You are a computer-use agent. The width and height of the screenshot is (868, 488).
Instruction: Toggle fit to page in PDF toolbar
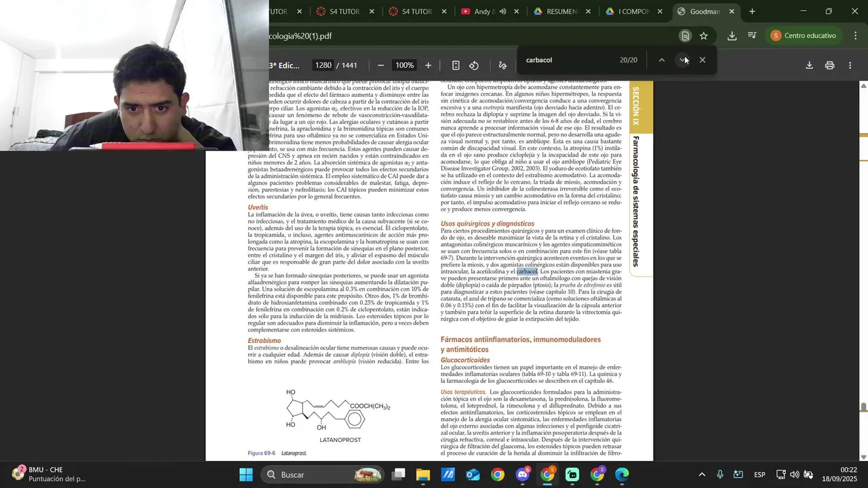(x=456, y=66)
